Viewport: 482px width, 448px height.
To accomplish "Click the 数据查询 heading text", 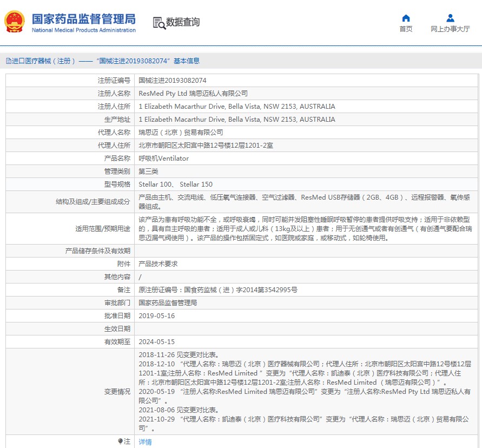I will pyautogui.click(x=183, y=22).
